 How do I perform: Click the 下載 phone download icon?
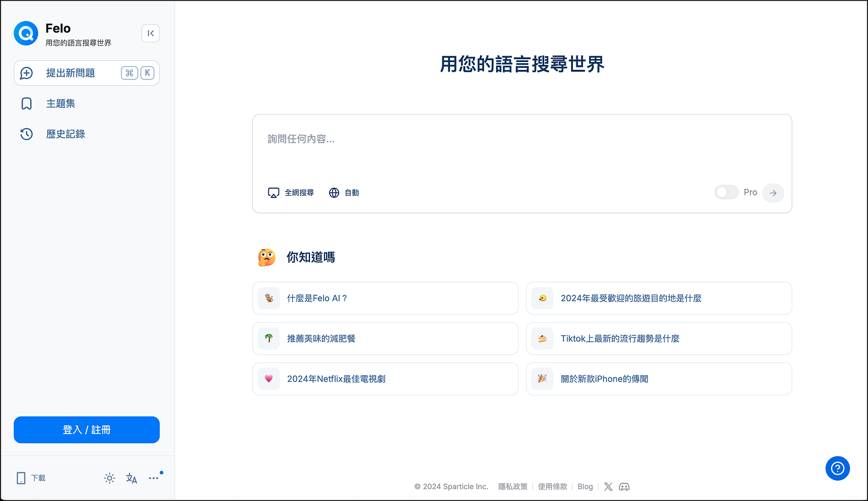point(21,478)
